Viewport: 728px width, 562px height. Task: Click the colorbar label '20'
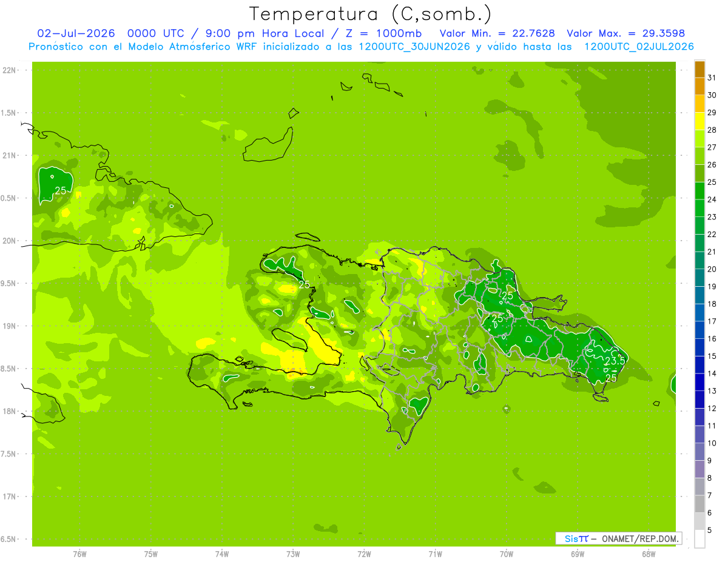[712, 269]
